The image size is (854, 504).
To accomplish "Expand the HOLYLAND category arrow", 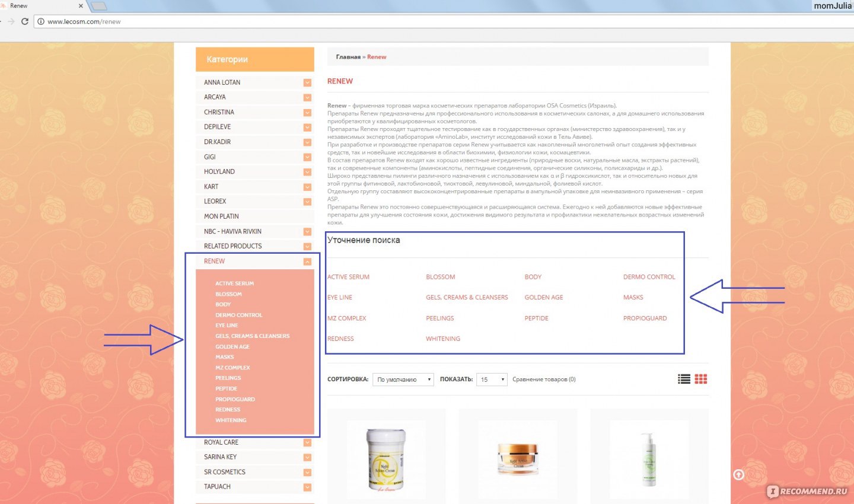I will (307, 172).
